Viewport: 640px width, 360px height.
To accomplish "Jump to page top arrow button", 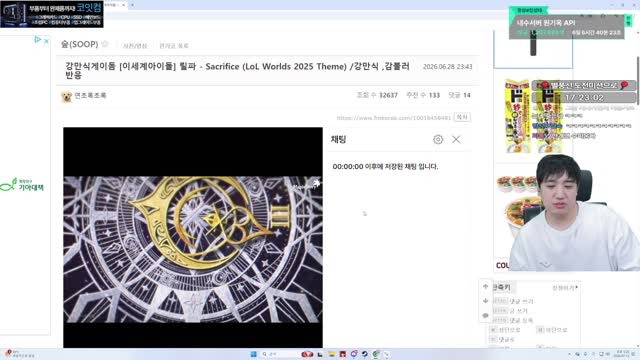I will coord(485,287).
